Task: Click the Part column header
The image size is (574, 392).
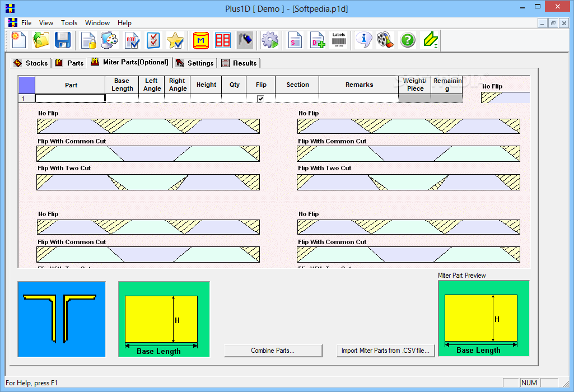Action: pyautogui.click(x=70, y=85)
